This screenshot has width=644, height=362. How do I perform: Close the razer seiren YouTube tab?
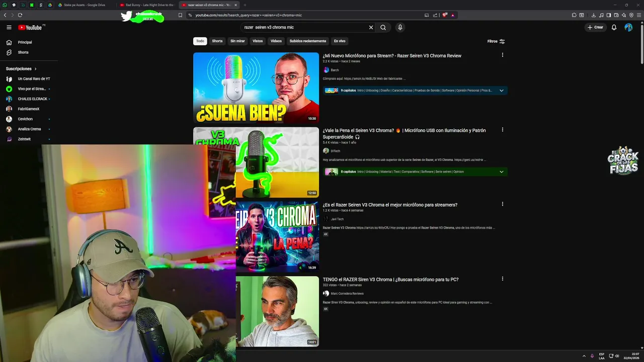pyautogui.click(x=235, y=5)
